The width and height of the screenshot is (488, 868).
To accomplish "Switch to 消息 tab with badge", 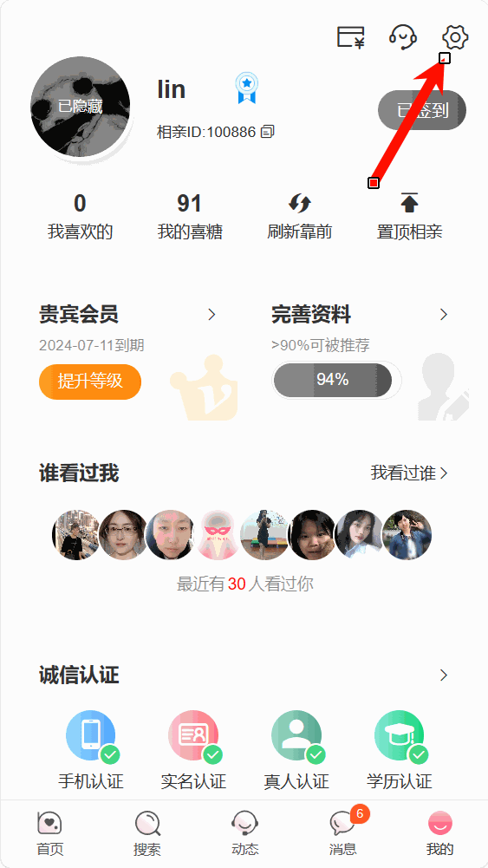I will [x=344, y=832].
